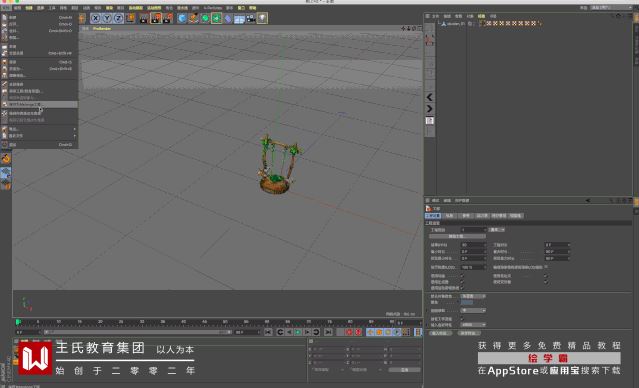The width and height of the screenshot is (639, 388).
Task: Open project scale unit dropdown
Action: 497,230
